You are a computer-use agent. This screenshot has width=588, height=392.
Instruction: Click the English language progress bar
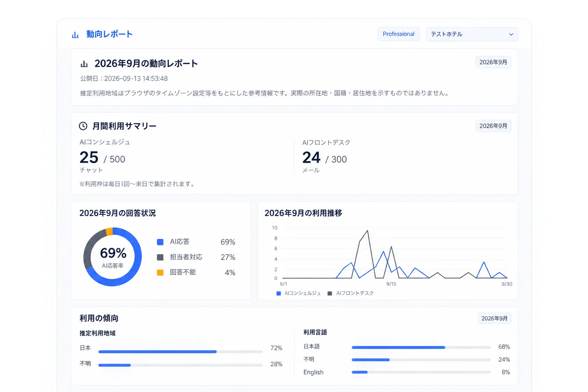tap(421, 372)
